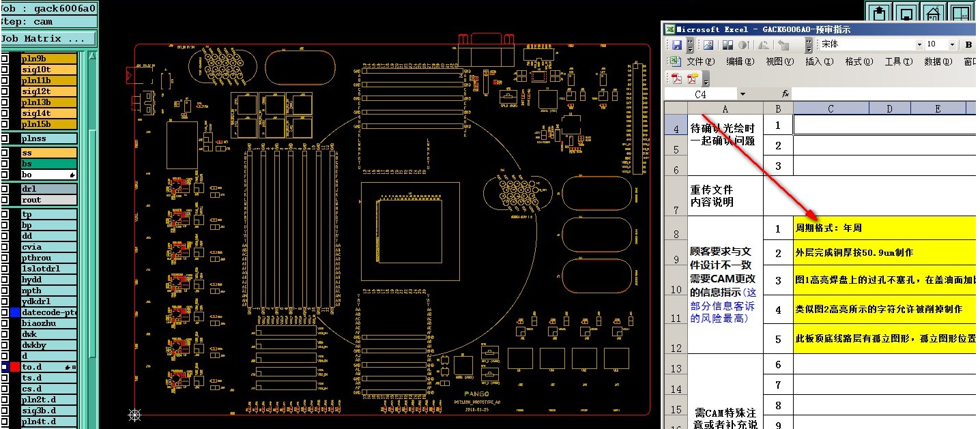Click the fx insert function icon

tap(786, 94)
